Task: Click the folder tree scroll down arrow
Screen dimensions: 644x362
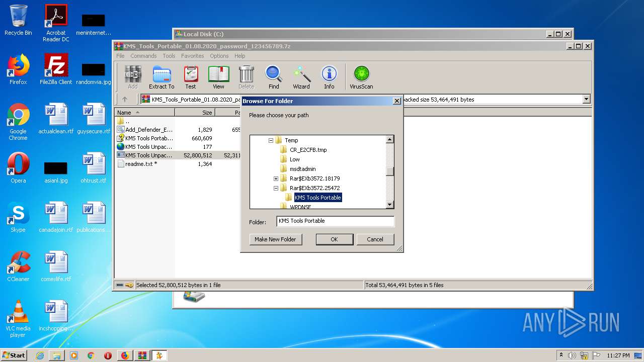Action: 389,205
